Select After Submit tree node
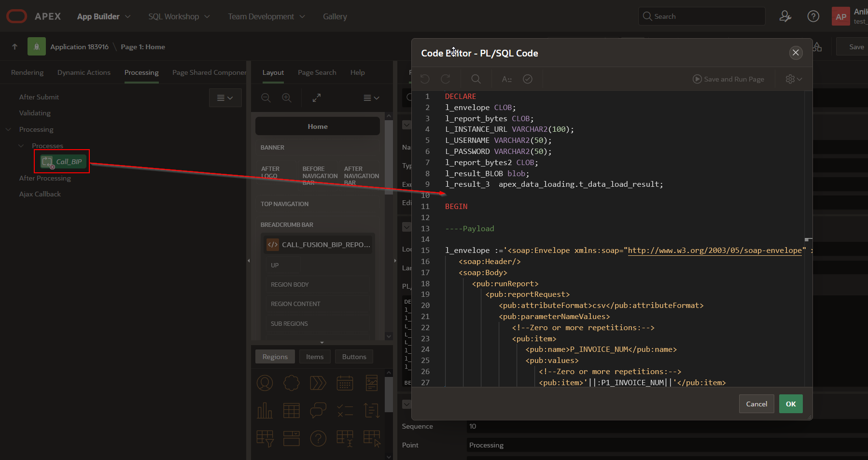Screen dimensions: 868x460 click(x=39, y=97)
